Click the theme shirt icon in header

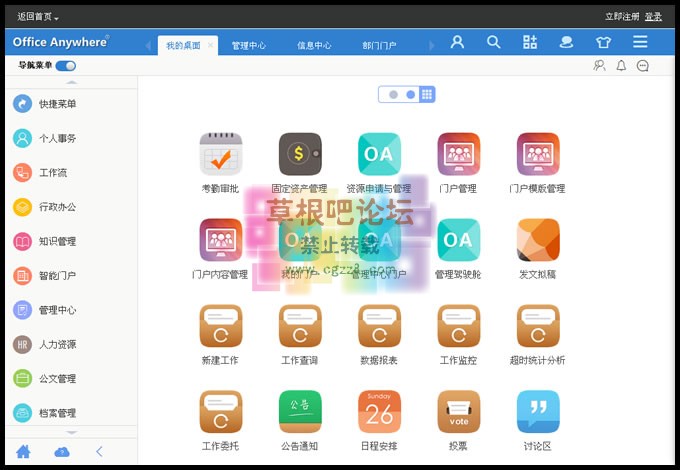(603, 42)
